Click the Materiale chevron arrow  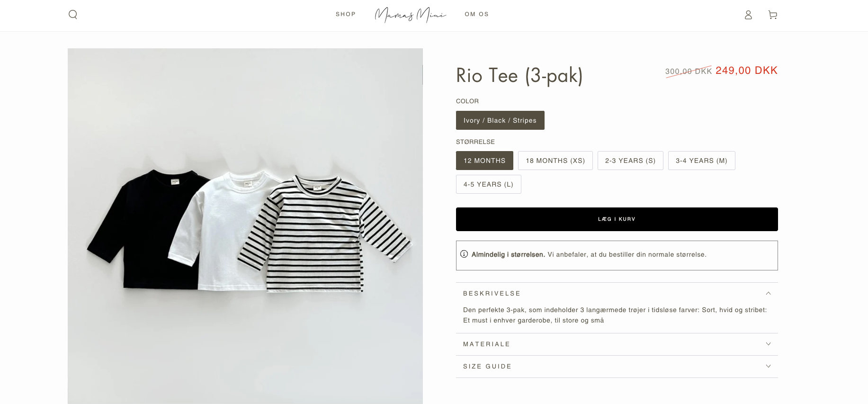(768, 344)
